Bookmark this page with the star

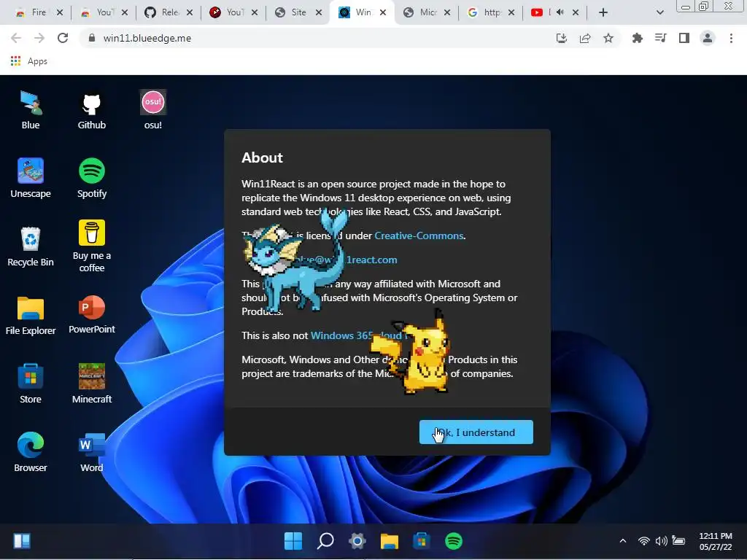[608, 38]
